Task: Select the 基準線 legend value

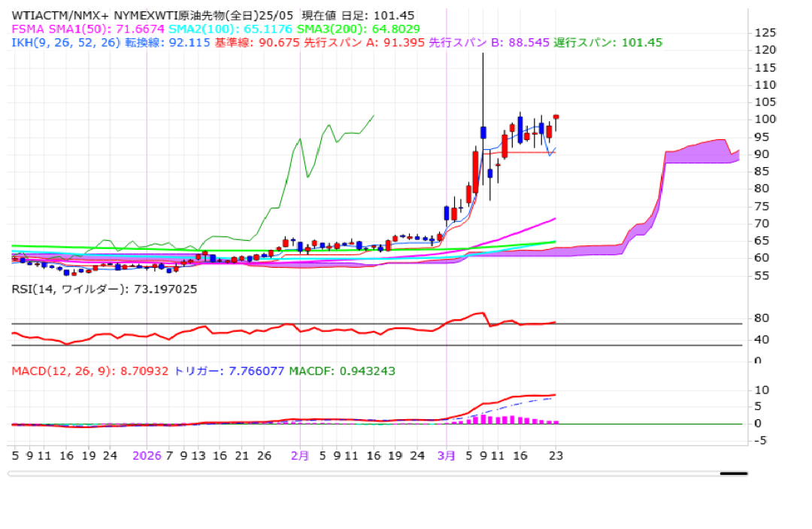Action: click(x=280, y=43)
